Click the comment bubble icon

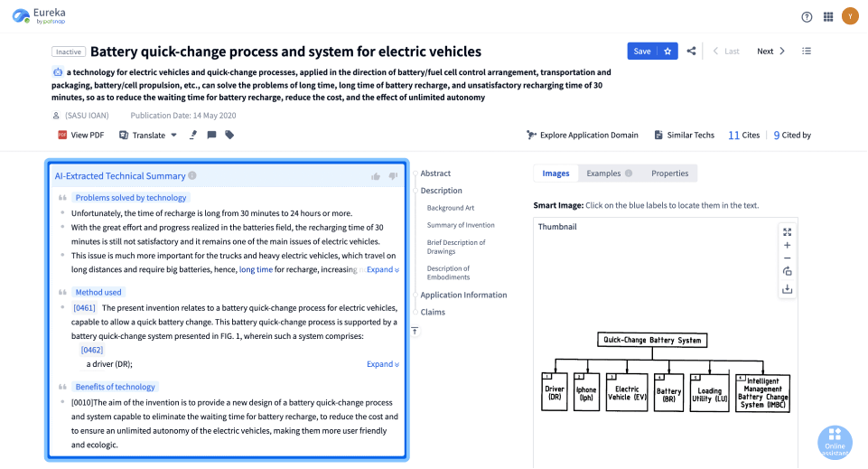click(x=211, y=136)
